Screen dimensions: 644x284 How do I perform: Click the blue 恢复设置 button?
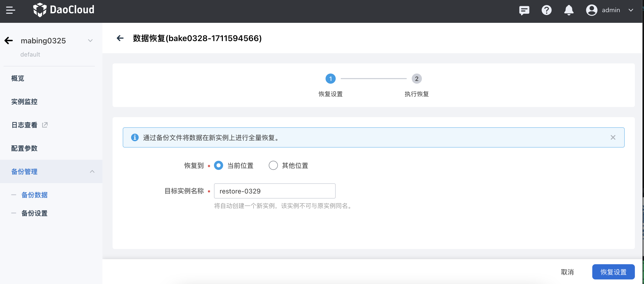click(x=613, y=272)
